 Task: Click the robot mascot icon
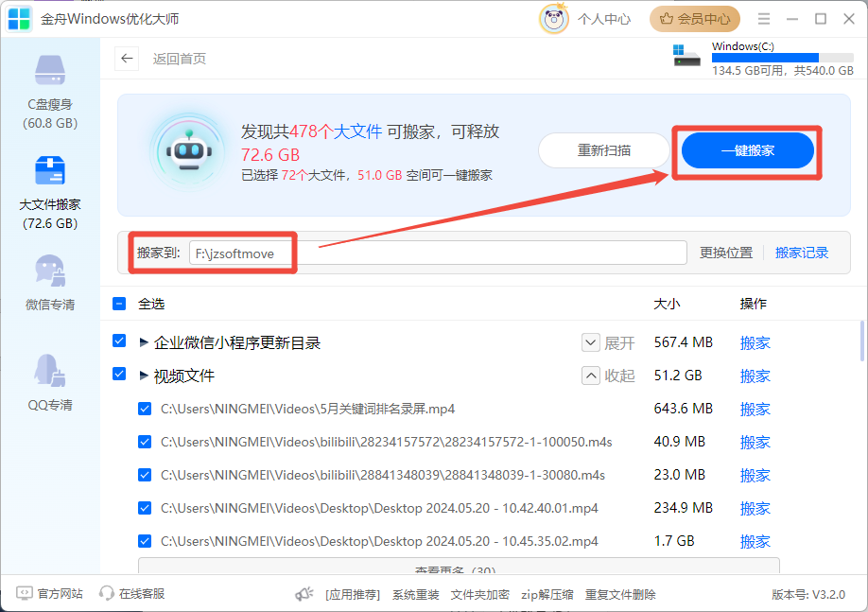189,151
